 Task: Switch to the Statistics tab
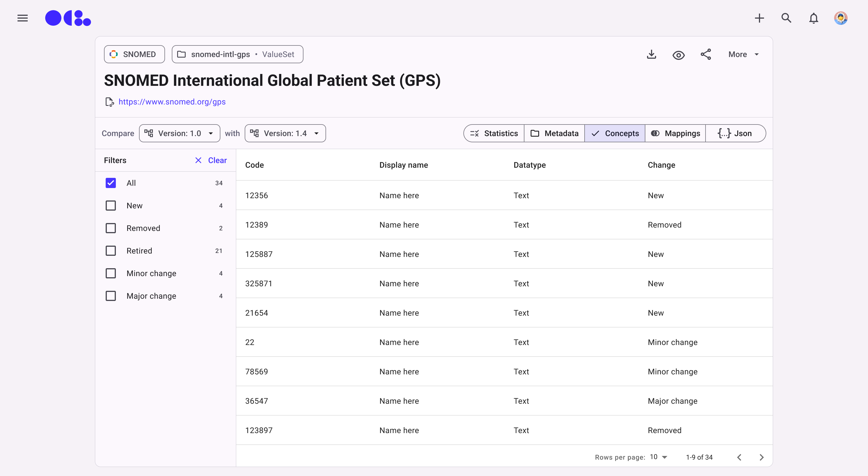[x=494, y=133]
